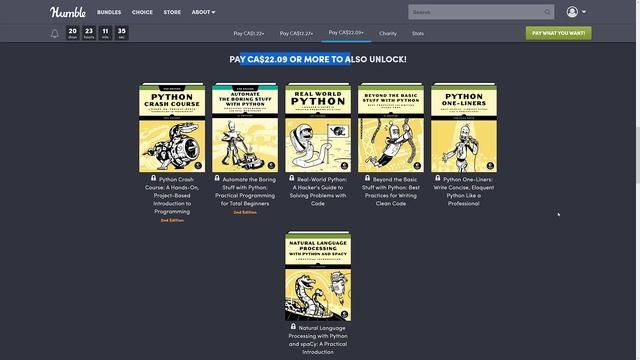Open the Choice menu item
The image size is (640, 360).
pos(142,12)
